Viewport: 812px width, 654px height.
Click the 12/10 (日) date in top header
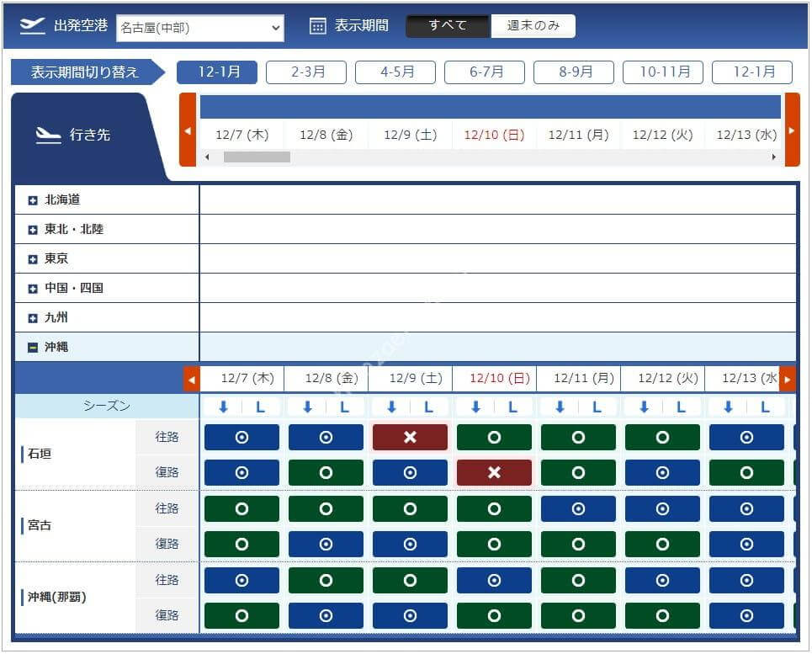click(494, 136)
